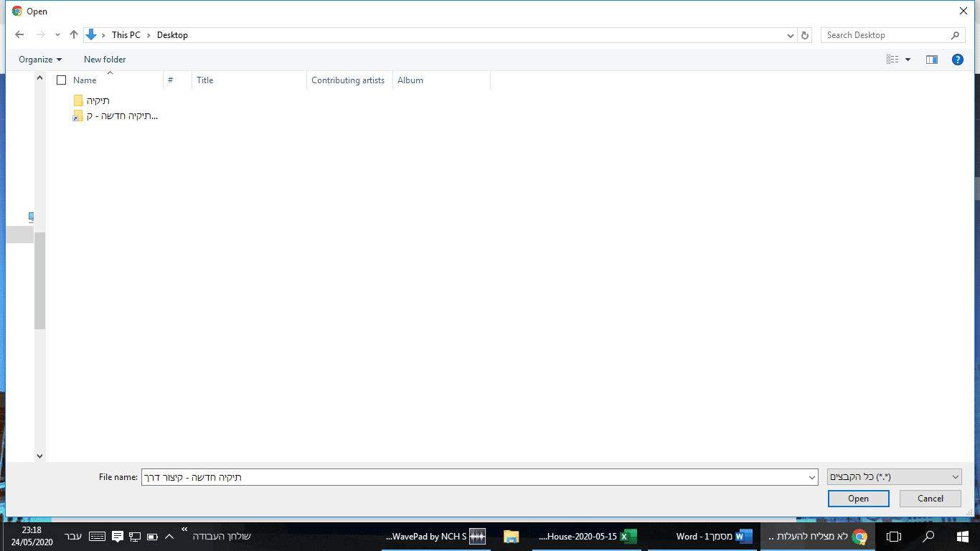This screenshot has width=980, height=551.
Task: Sort by Contributing artists column
Action: click(350, 80)
